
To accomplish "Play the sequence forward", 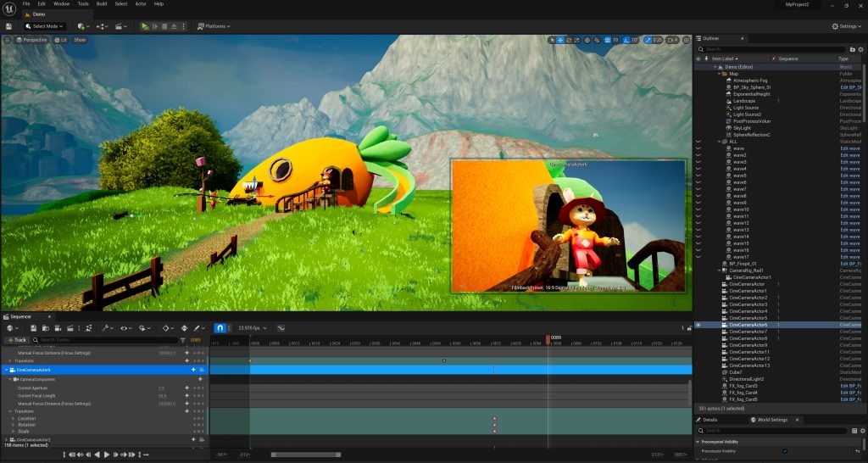I will 107,455.
